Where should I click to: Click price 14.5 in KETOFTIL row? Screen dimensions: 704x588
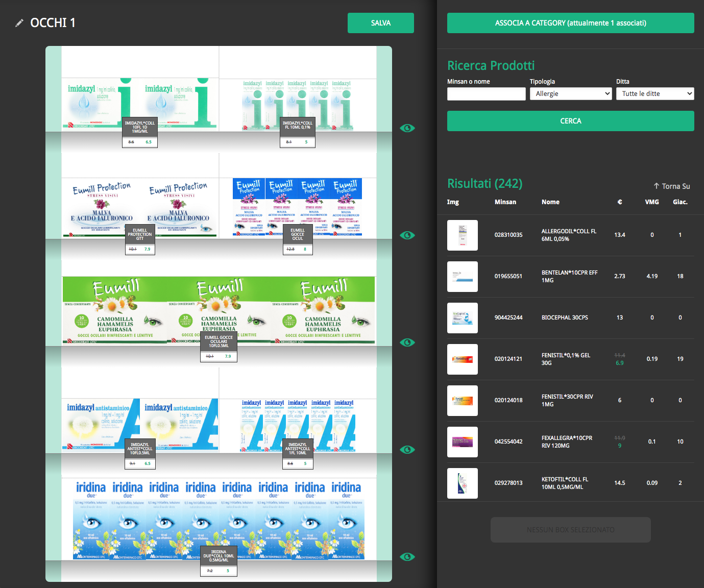coord(620,483)
